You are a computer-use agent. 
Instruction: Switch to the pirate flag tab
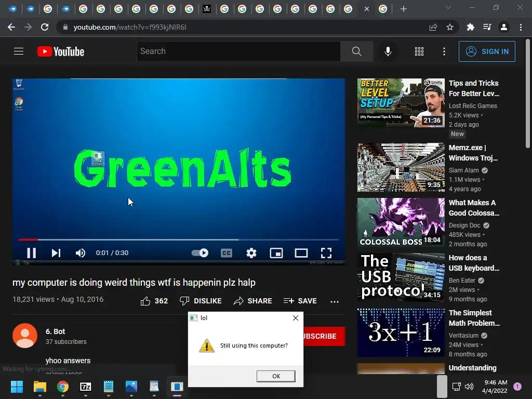pos(207,9)
